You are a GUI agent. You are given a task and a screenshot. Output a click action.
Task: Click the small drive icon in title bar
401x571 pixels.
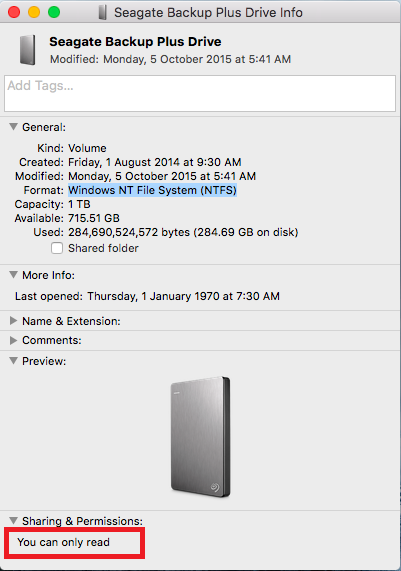pos(103,12)
